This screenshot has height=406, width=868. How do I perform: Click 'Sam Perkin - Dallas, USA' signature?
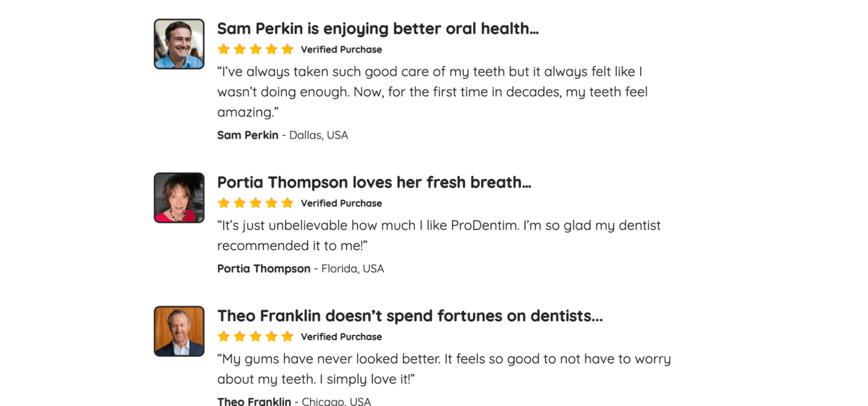(x=283, y=135)
